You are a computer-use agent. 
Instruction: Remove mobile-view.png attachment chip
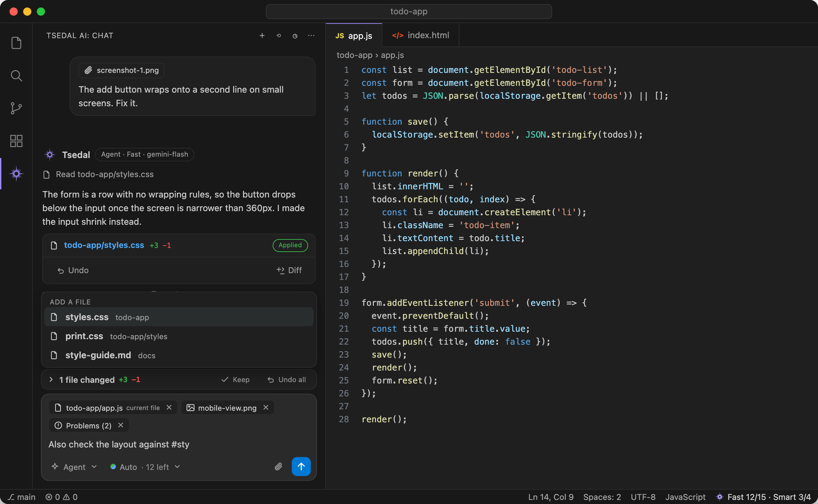click(266, 408)
